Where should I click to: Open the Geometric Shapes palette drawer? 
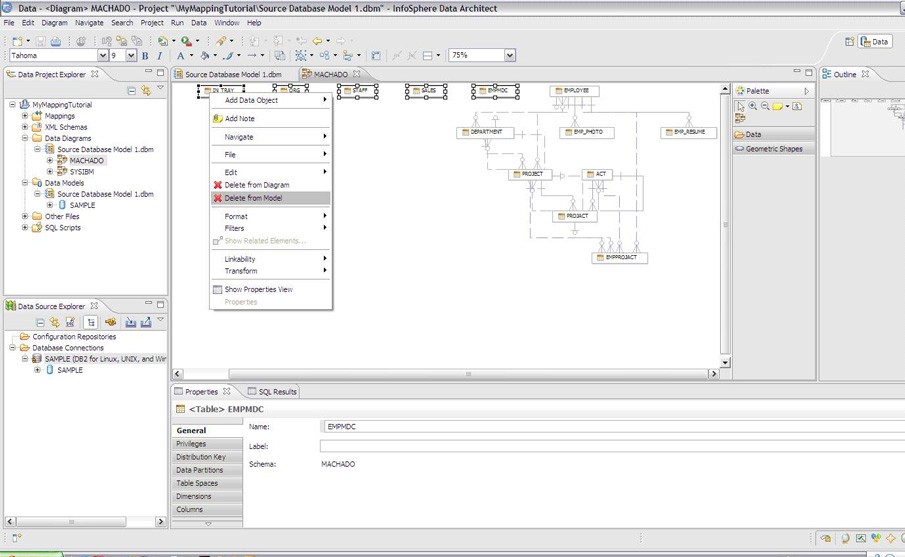pos(775,149)
